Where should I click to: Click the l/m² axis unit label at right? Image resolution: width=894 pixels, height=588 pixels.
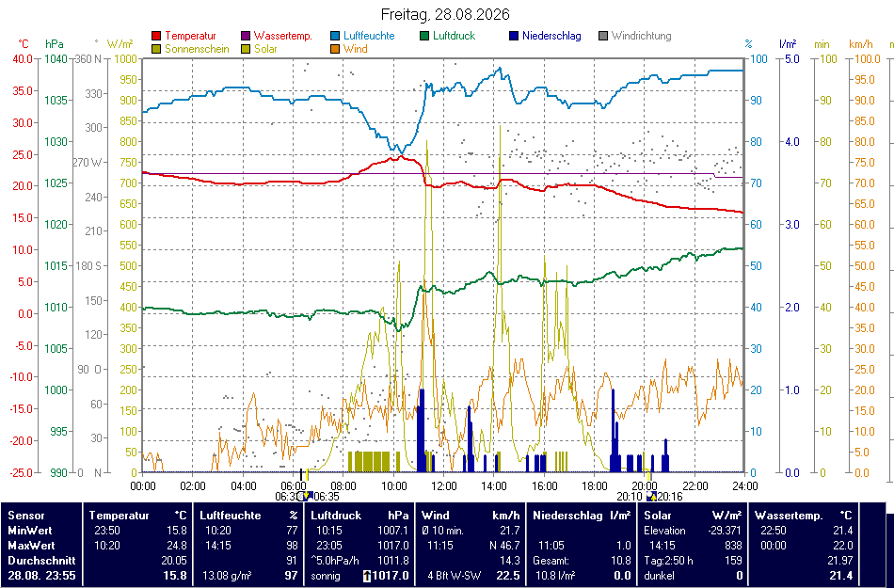coord(788,44)
